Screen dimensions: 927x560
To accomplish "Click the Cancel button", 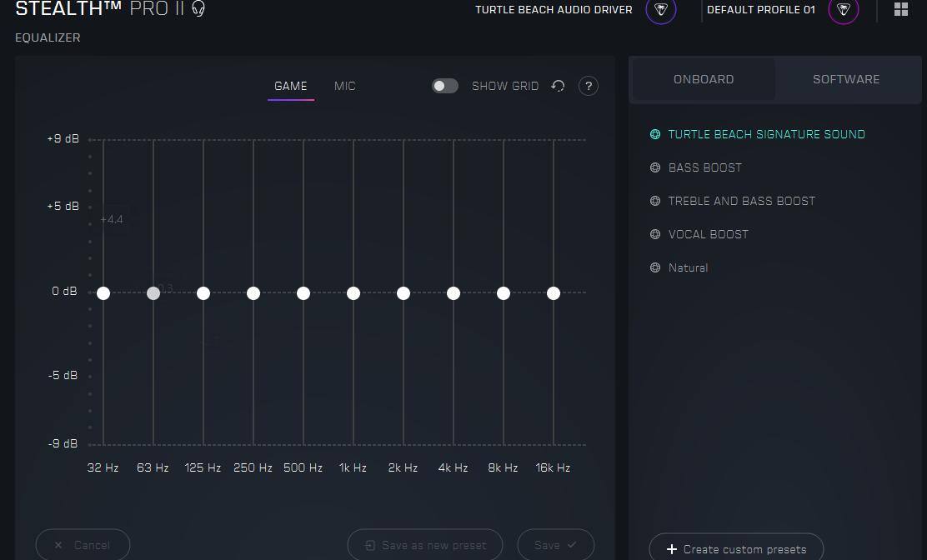I will (83, 545).
